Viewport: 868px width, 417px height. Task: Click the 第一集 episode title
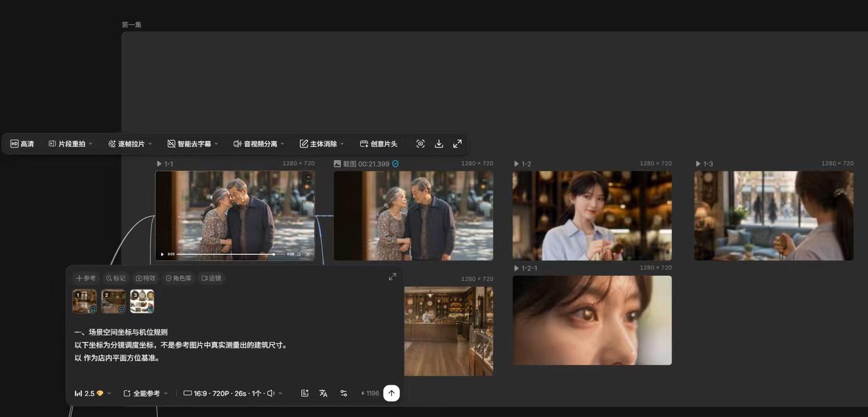(x=132, y=24)
